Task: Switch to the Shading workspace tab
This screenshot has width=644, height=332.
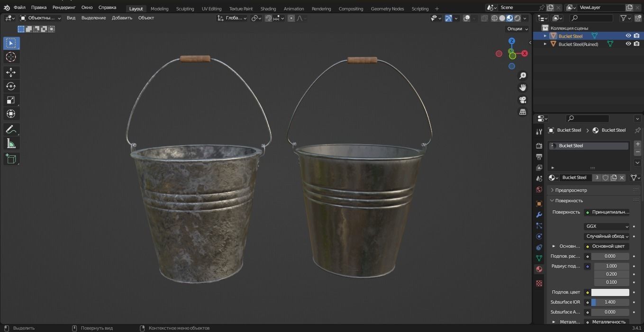Action: pos(268,9)
